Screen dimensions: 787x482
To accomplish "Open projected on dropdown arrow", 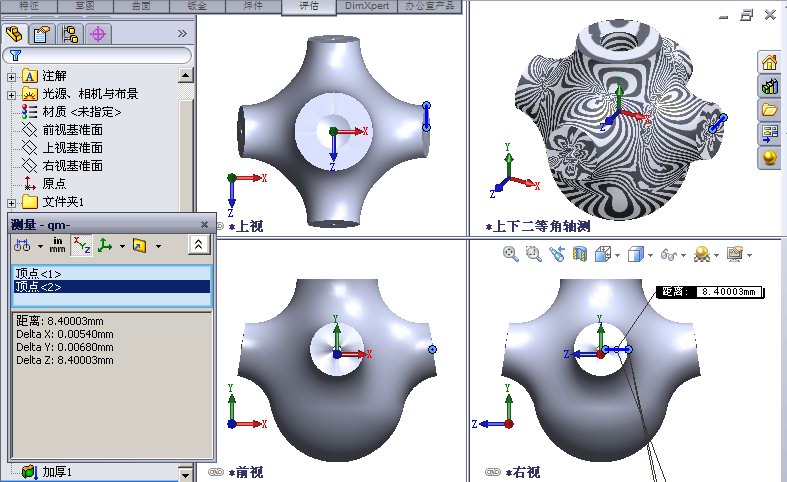I will click(x=158, y=246).
